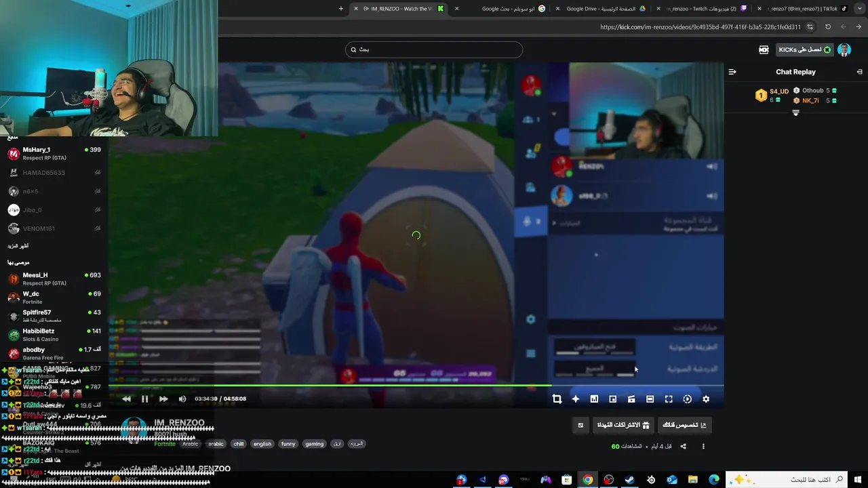Click the browser forward arrow
Screen dimensions: 868x488
click(x=844, y=27)
